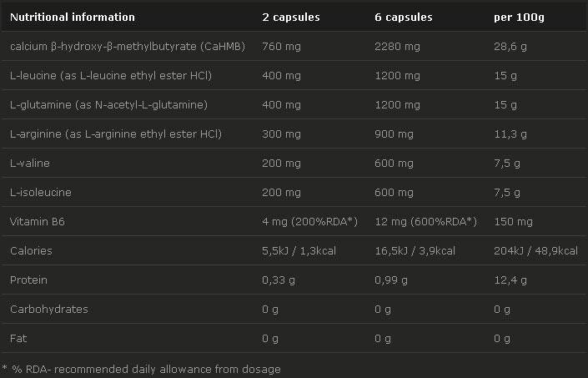Image resolution: width=588 pixels, height=378 pixels.
Task: Click the N-acetyl-L-glutamine row label
Action: pos(108,104)
